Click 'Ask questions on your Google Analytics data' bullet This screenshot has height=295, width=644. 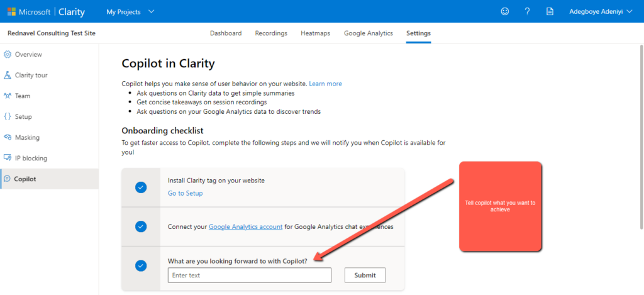229,111
